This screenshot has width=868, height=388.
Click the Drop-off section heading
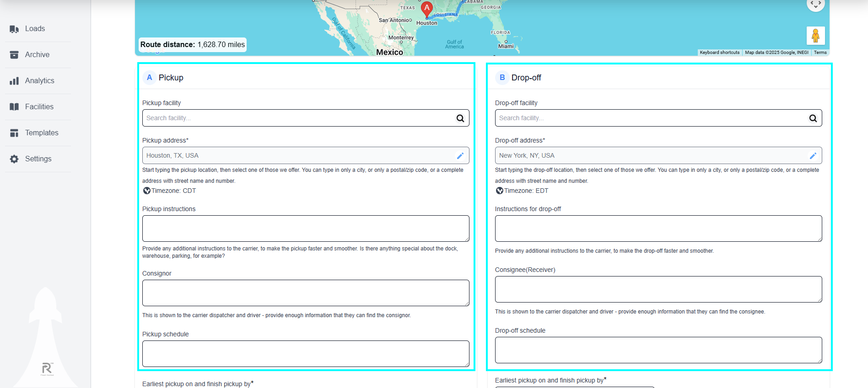coord(526,78)
